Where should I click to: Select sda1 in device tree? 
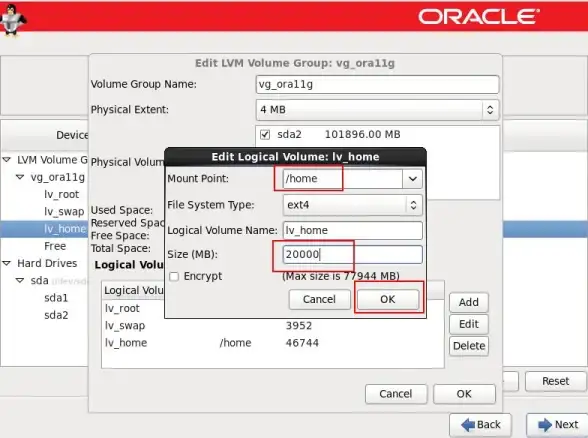point(56,298)
